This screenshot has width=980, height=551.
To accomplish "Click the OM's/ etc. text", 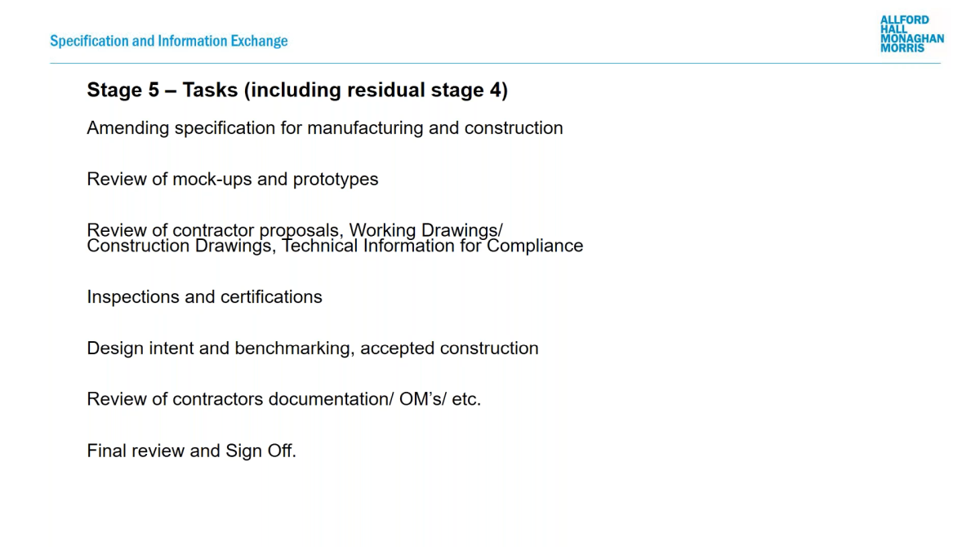I will coord(440,399).
